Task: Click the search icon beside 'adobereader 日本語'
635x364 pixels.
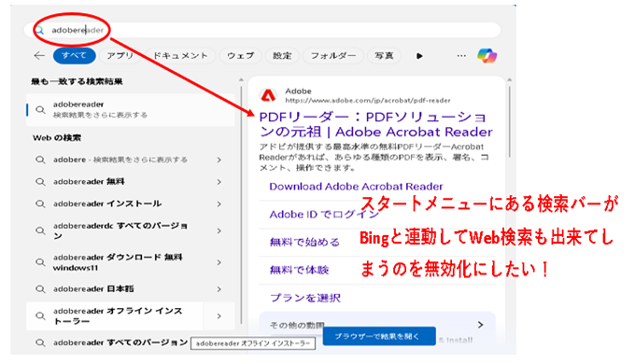Action: pyautogui.click(x=40, y=289)
